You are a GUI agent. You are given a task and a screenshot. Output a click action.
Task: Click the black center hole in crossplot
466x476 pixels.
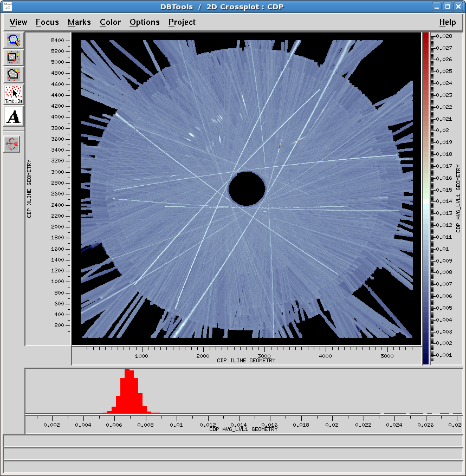coord(247,188)
